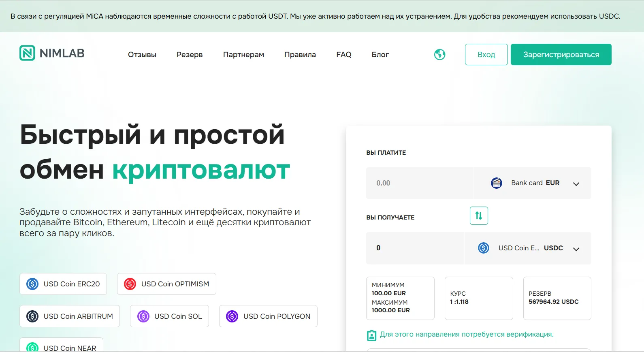Swap currencies with the arrows icon
The width and height of the screenshot is (644, 352).
[x=479, y=215]
